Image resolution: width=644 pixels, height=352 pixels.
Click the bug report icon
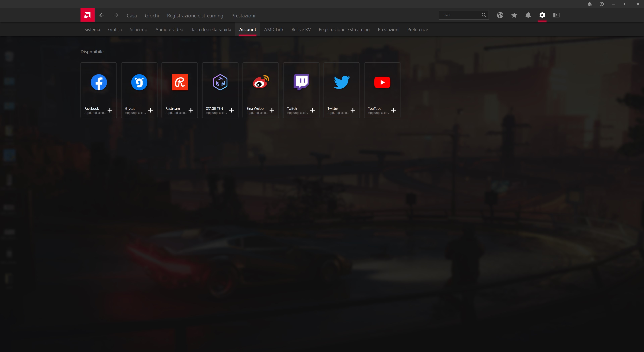pyautogui.click(x=589, y=4)
